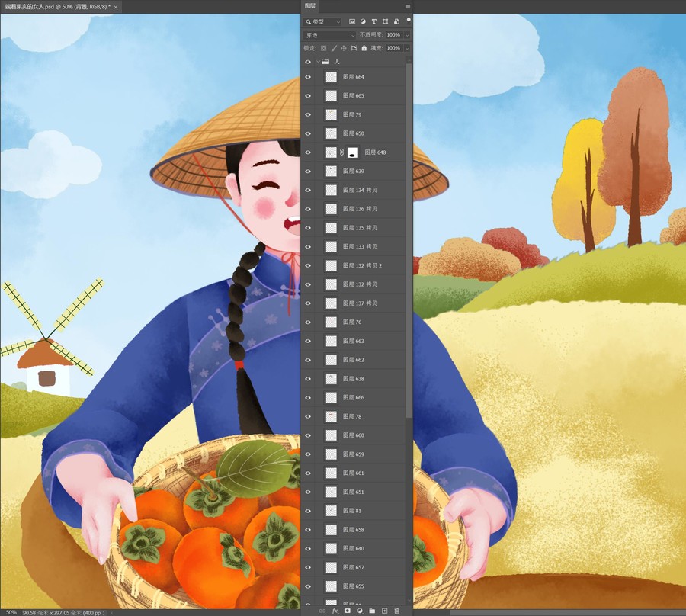The width and height of the screenshot is (686, 616).
Task: Select layer 图层 638
Action: coord(354,379)
